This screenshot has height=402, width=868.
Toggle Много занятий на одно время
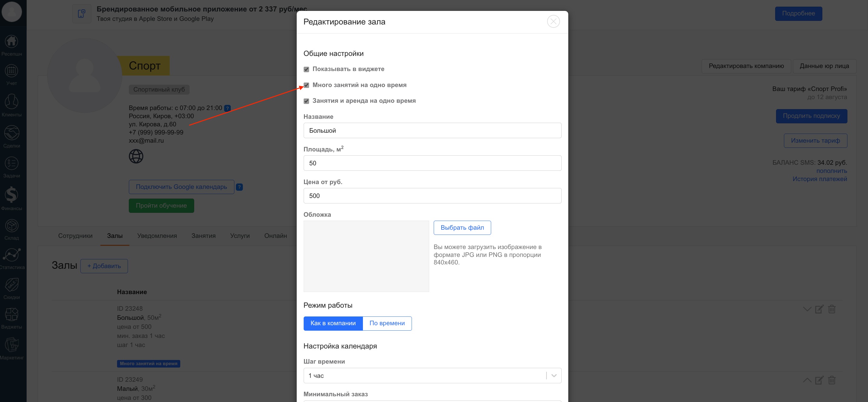tap(306, 85)
